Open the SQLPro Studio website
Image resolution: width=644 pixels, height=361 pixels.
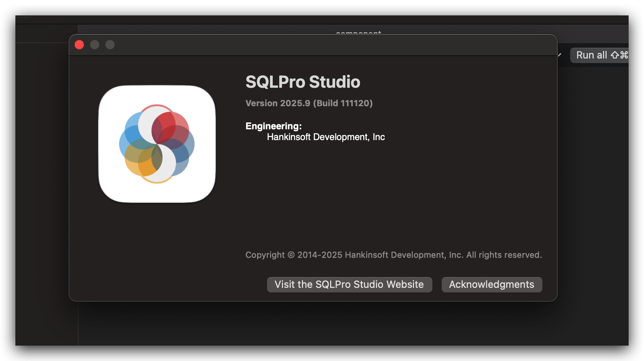click(x=349, y=285)
